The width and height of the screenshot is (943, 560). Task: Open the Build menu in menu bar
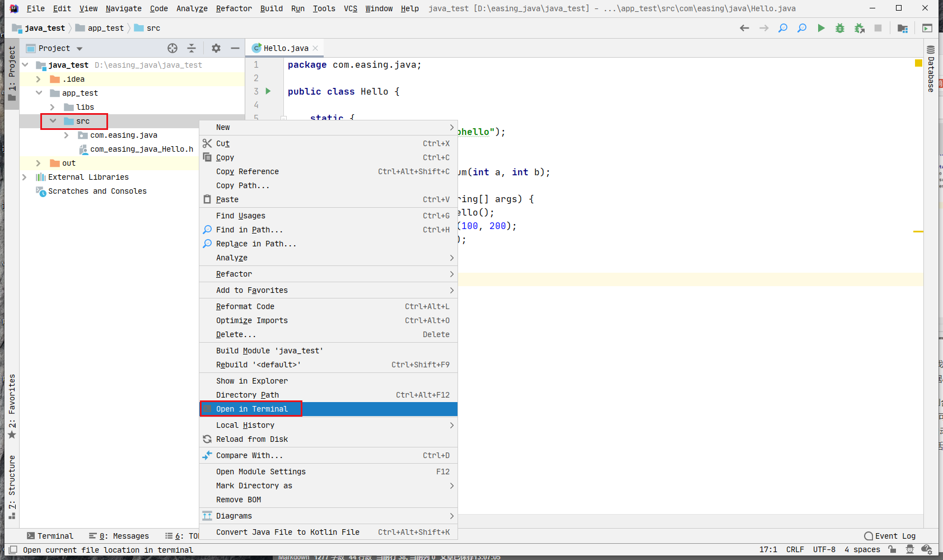click(x=271, y=8)
